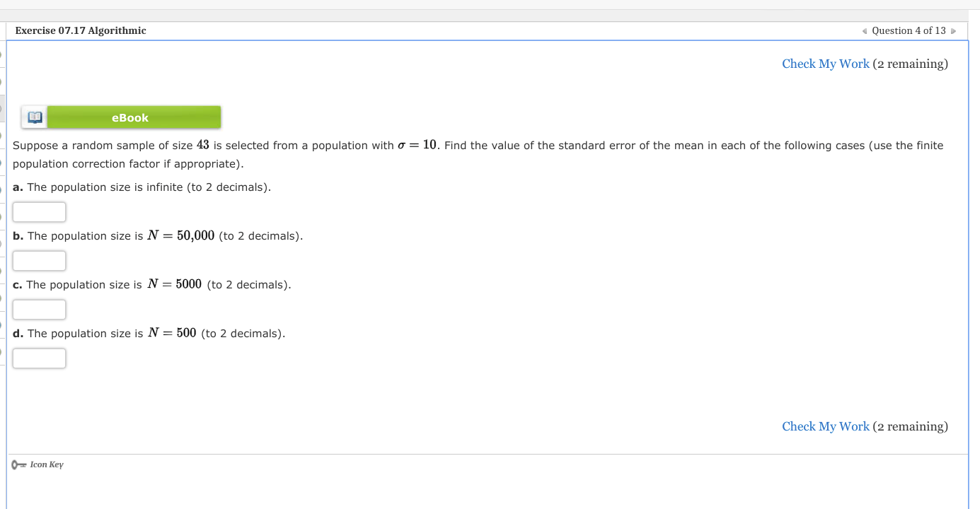Click the top Check My Work link
980x509 pixels.
(825, 64)
